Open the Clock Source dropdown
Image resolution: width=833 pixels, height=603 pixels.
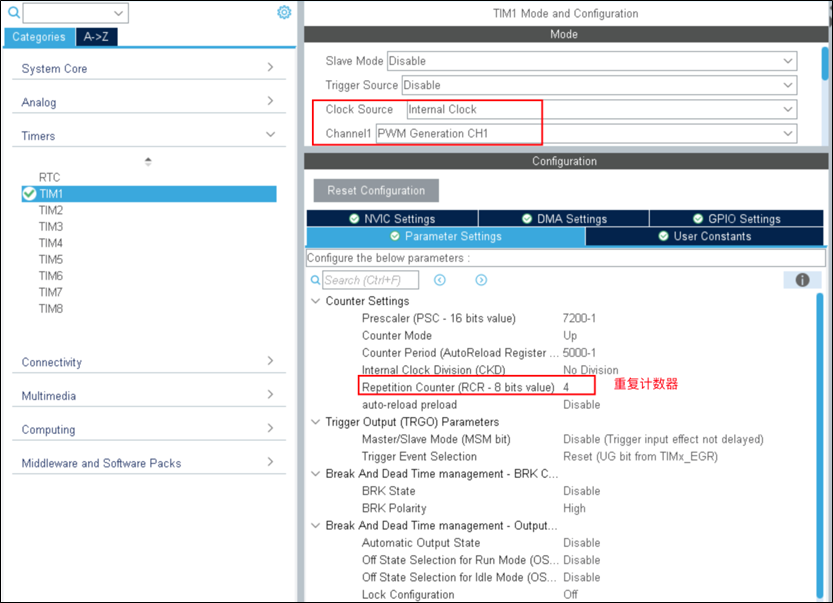[x=788, y=109]
